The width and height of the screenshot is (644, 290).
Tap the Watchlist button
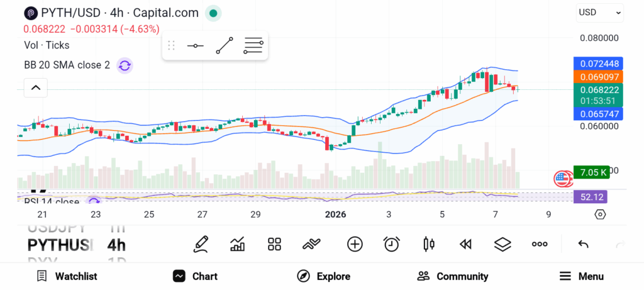[x=67, y=276]
